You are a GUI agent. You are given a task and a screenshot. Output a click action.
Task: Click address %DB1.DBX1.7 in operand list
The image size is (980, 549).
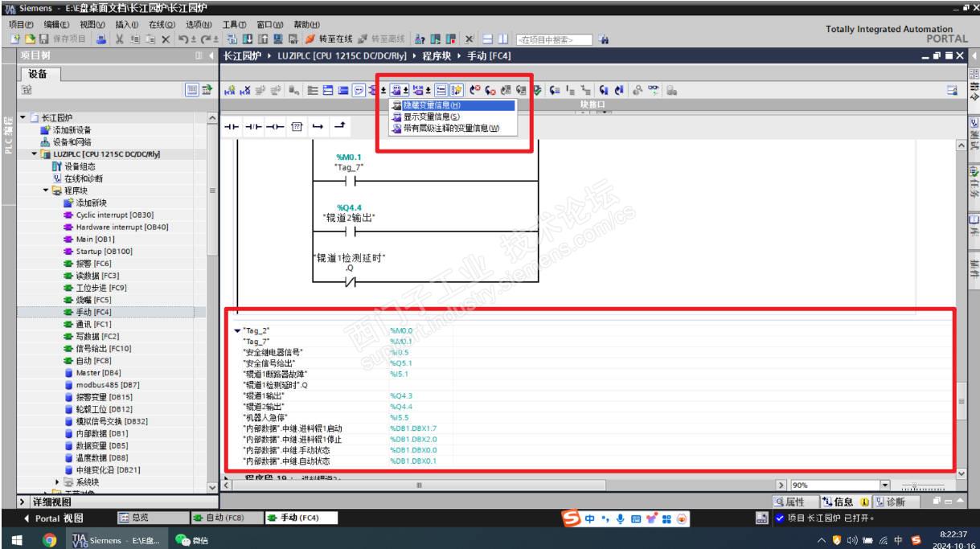point(413,428)
